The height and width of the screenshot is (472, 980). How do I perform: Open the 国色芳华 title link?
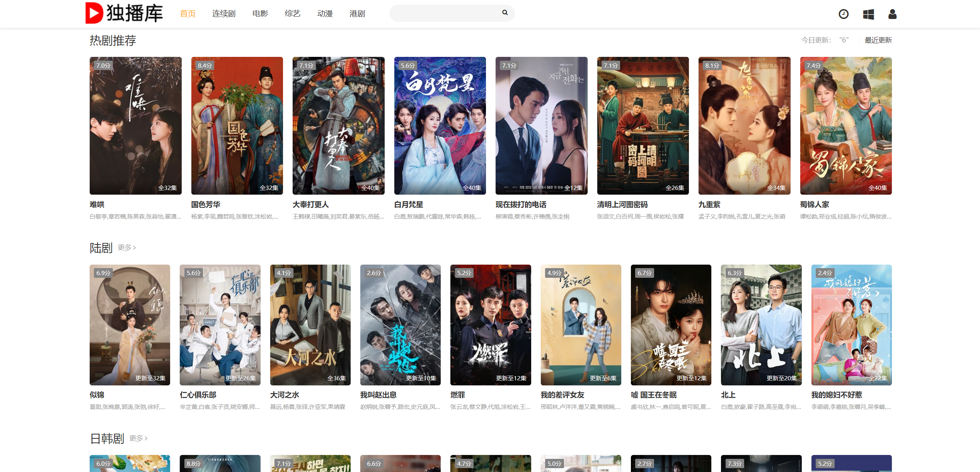(206, 205)
